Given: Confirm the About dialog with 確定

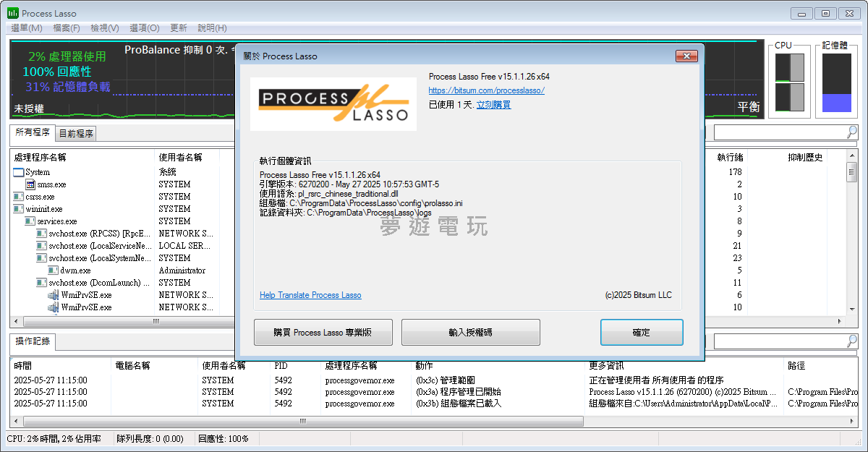Looking at the screenshot, I should (642, 333).
